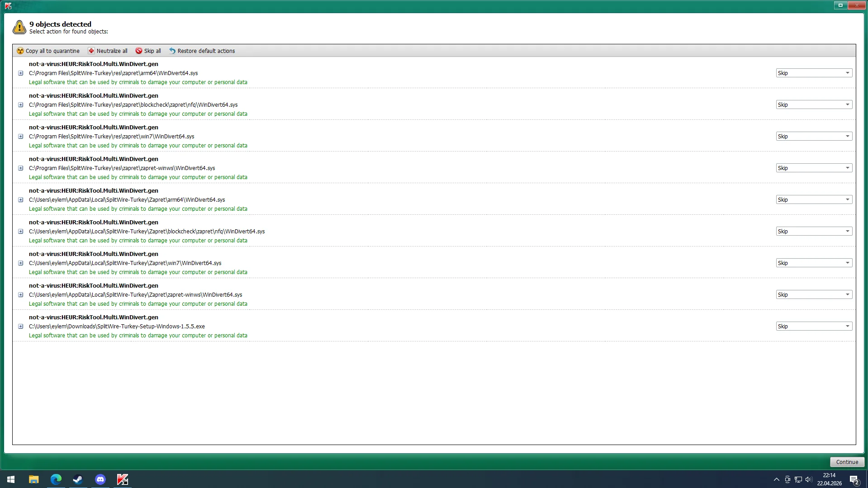Expand the AppData zapret-winws WinDivert64.sys entry

click(20, 294)
